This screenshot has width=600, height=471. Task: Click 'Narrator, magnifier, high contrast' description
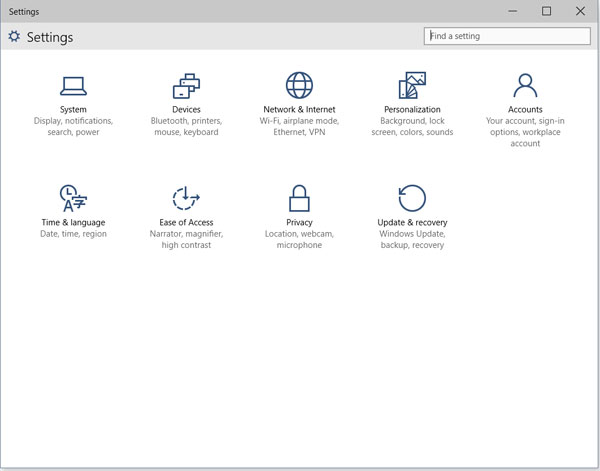(x=186, y=239)
